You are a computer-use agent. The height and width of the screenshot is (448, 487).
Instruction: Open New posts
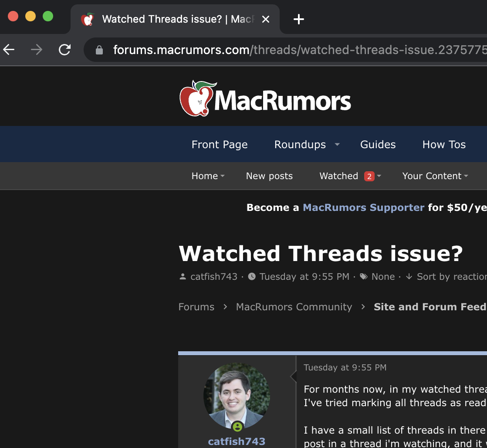(269, 176)
